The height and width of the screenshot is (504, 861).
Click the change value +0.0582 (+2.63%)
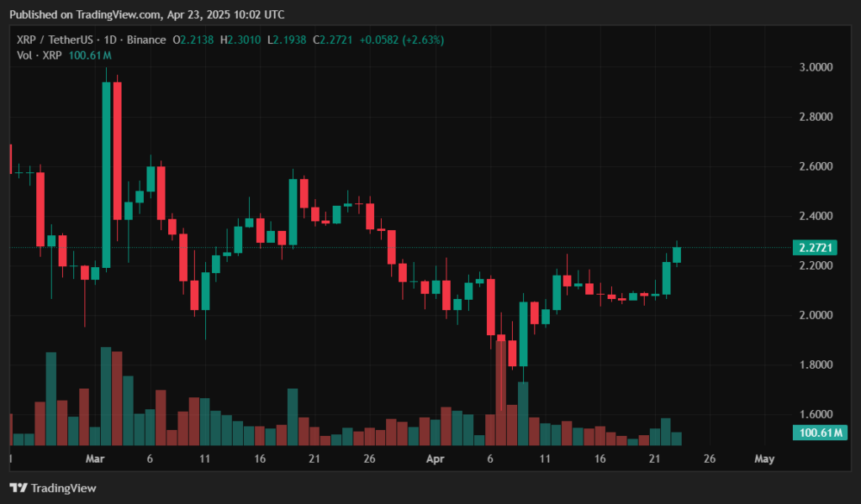(x=402, y=40)
